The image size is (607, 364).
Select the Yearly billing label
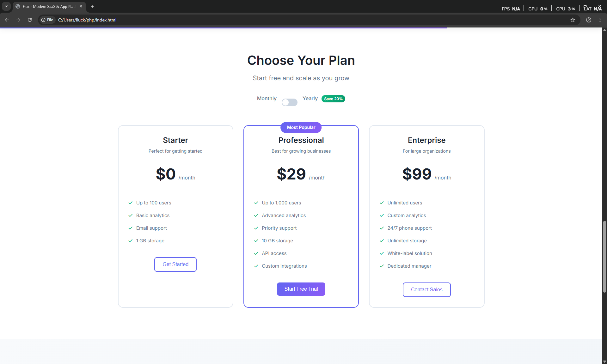tap(310, 99)
